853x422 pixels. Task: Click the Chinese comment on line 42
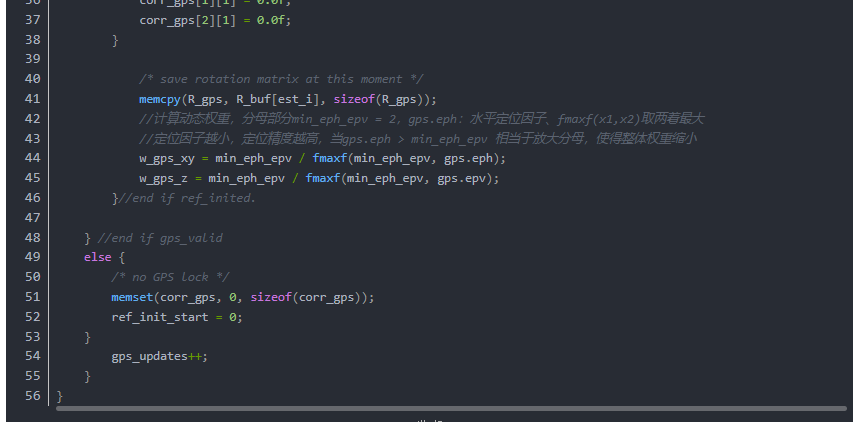click(422, 119)
